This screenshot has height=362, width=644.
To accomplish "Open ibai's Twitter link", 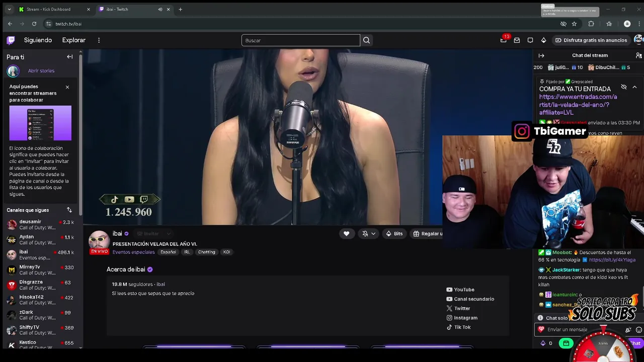I will click(458, 308).
